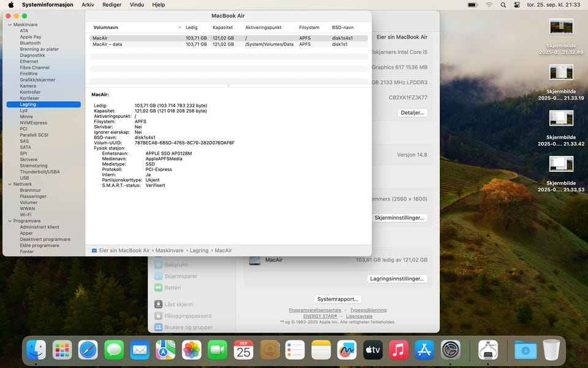Select Bluetooth in the hardware list
The image size is (588, 368).
click(30, 43)
